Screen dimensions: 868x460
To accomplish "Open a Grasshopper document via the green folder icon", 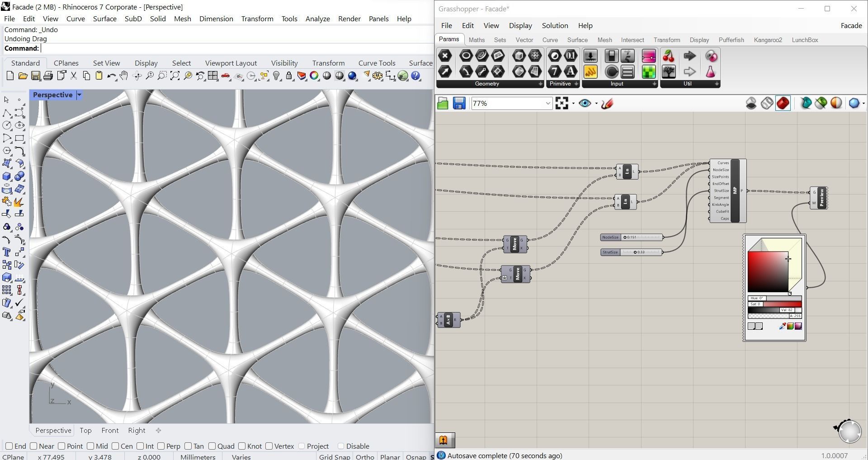I will click(x=443, y=104).
